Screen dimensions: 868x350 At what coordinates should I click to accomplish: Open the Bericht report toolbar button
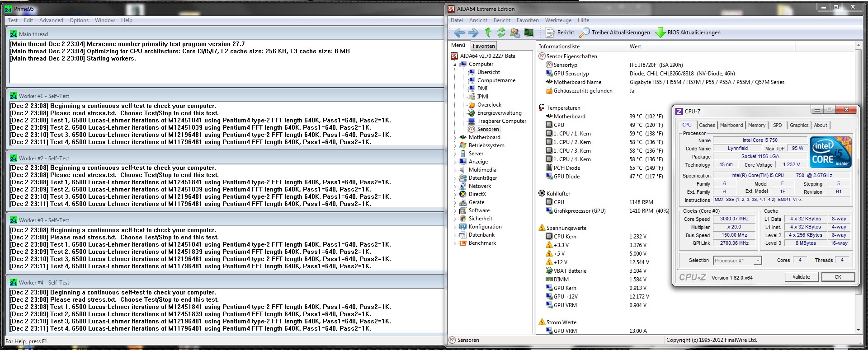click(x=560, y=33)
